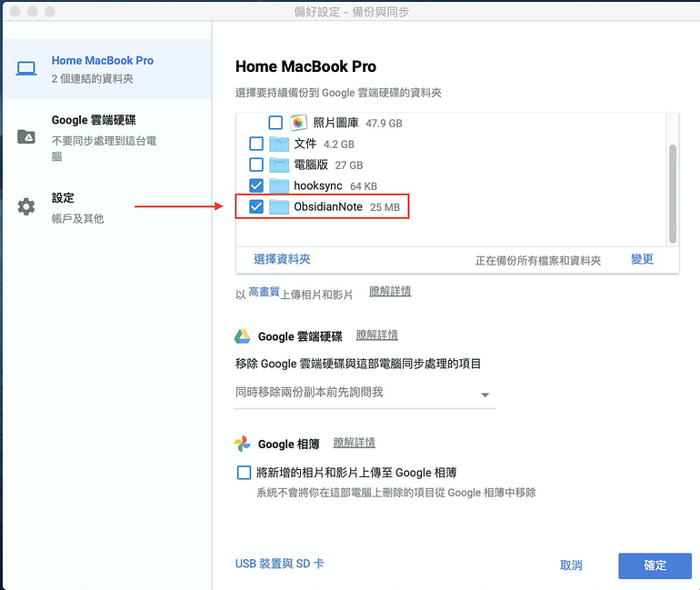
Task: Click the Google Drive triangle logo
Action: pos(243,336)
